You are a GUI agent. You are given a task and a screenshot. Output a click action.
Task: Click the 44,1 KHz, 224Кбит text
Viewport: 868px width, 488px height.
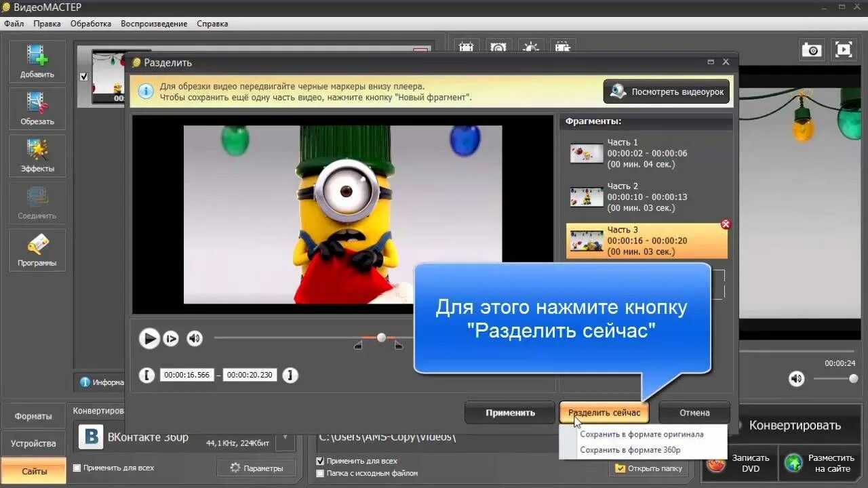point(237,443)
